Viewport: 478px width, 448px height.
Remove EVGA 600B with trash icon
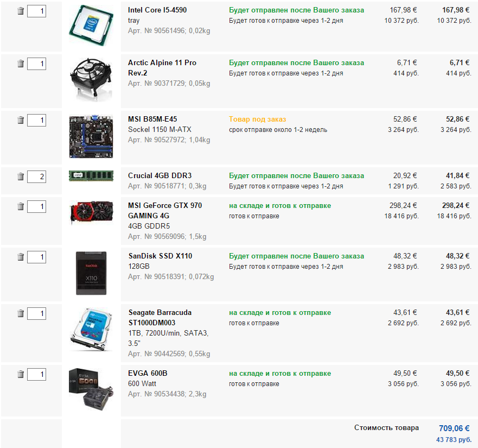21,375
